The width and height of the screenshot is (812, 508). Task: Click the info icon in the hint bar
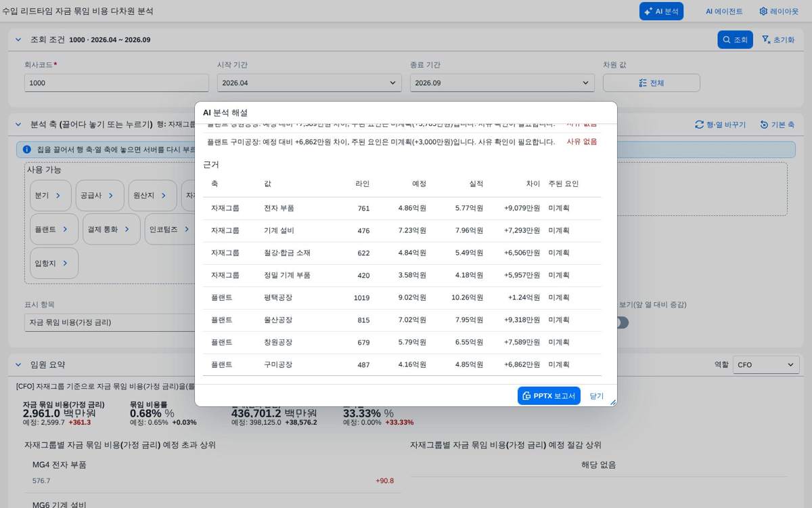[27, 149]
